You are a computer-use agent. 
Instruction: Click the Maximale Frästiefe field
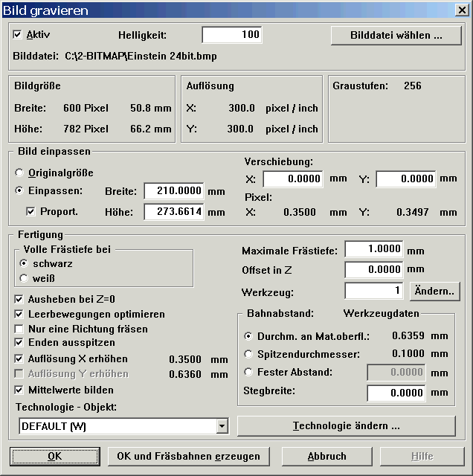tap(374, 250)
